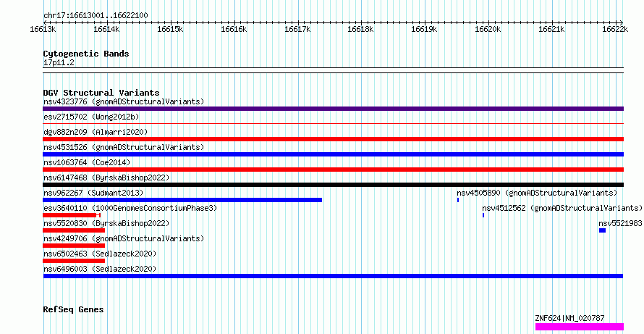Select the 16613k ruler position label
Screen dimensions: 644x334
(x=43, y=29)
